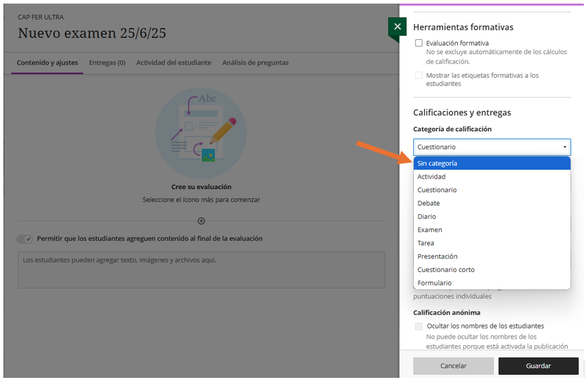Choose Actividad in the category list
Screen dimensions: 588x385
click(492, 177)
